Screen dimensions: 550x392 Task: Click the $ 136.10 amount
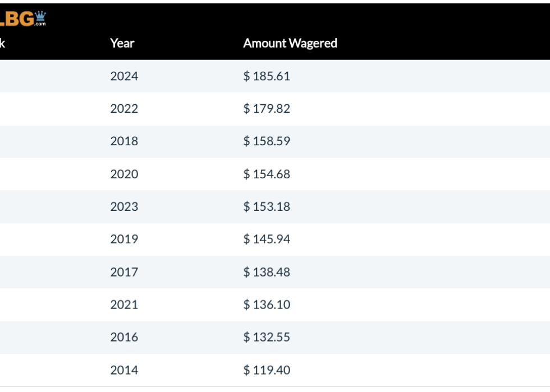click(267, 305)
